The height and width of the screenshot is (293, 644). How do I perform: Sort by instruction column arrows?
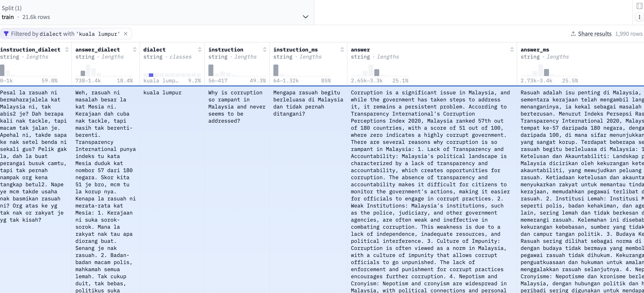tap(265, 49)
